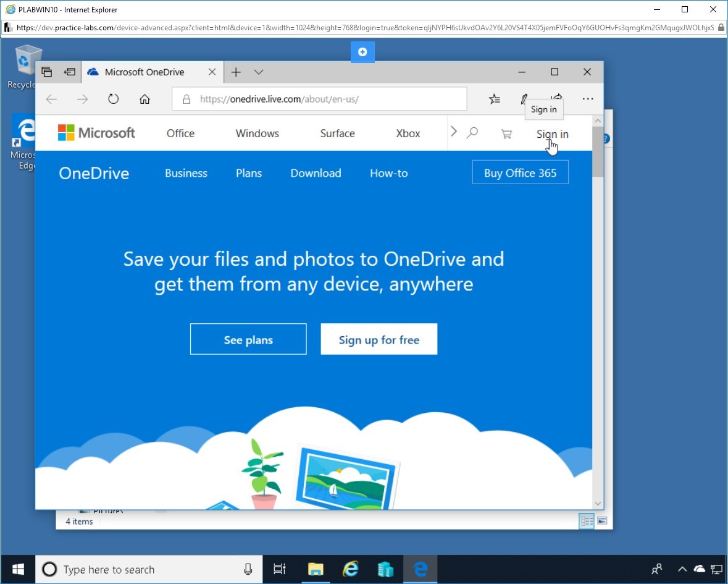728x584 pixels.
Task: Click Sign in link
Action: 553,134
